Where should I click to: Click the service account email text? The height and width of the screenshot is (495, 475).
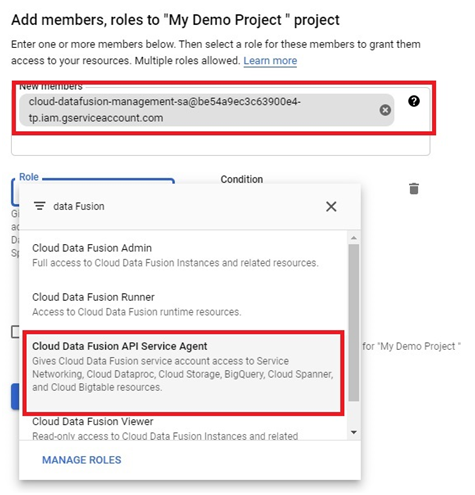coord(165,109)
